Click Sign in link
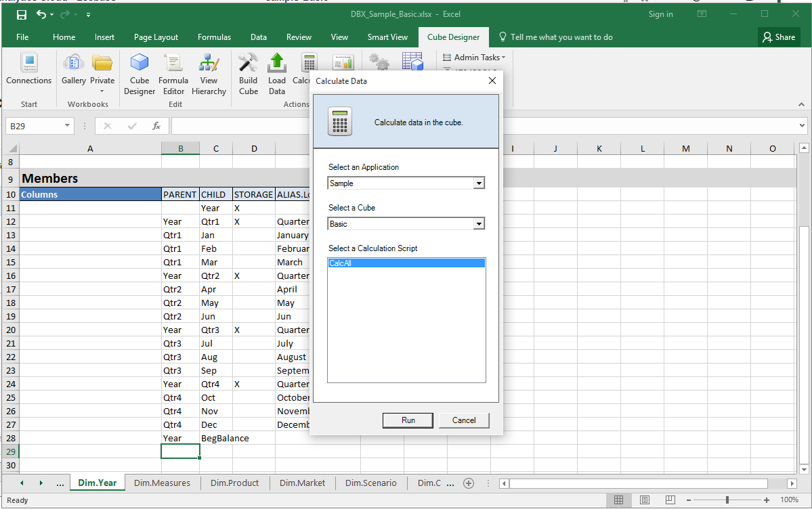Image resolution: width=812 pixels, height=509 pixels. [661, 14]
